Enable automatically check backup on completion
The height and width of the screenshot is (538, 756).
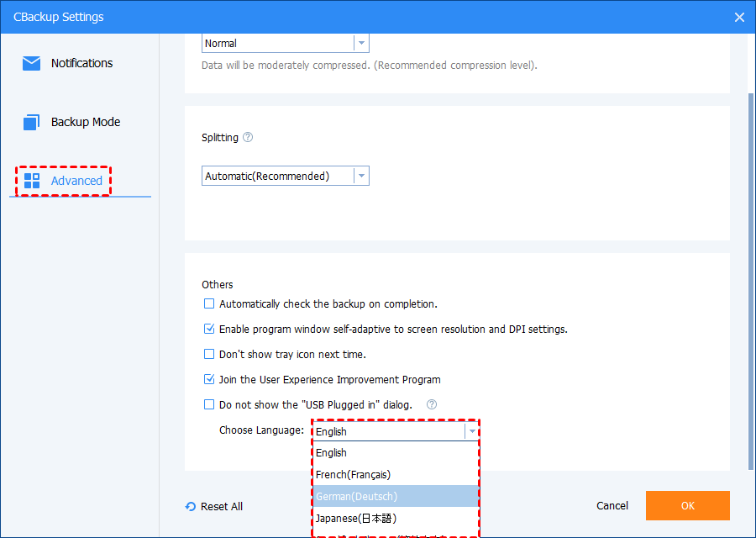click(209, 304)
